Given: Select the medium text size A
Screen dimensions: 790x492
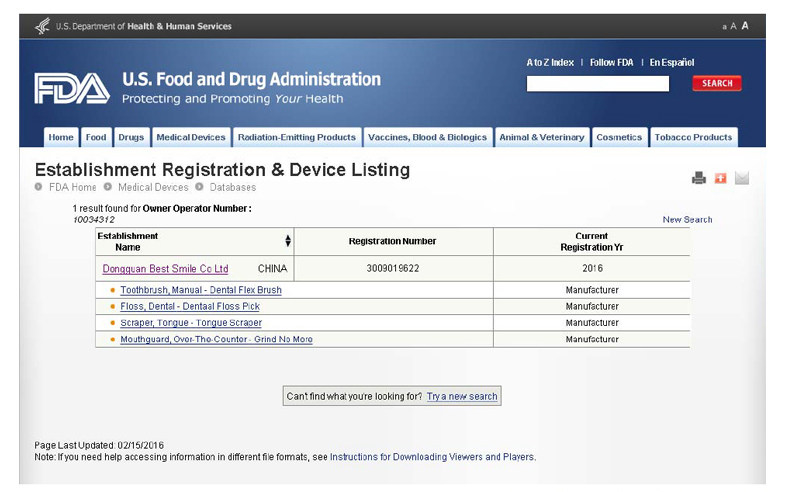Looking at the screenshot, I should 733,26.
